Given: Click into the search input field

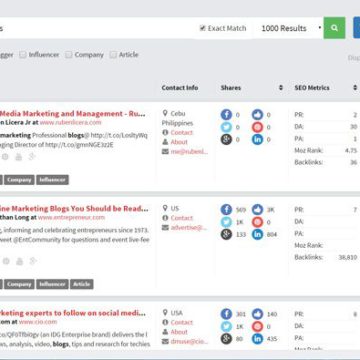Looking at the screenshot, I should [97, 28].
